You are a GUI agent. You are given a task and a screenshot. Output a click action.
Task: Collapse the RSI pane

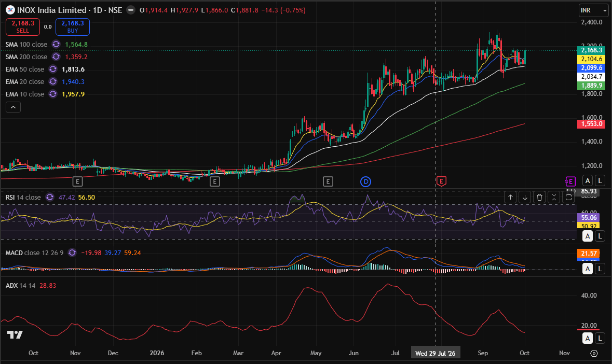pyautogui.click(x=554, y=197)
